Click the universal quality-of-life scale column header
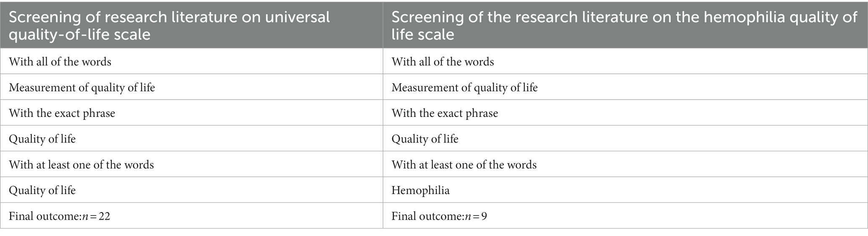This screenshot has height=236, width=868. tap(191, 25)
